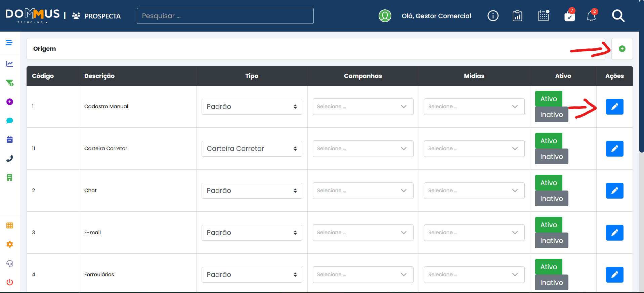The image size is (644, 293).
Task: Open the PROSPECTA module in header
Action: click(97, 16)
